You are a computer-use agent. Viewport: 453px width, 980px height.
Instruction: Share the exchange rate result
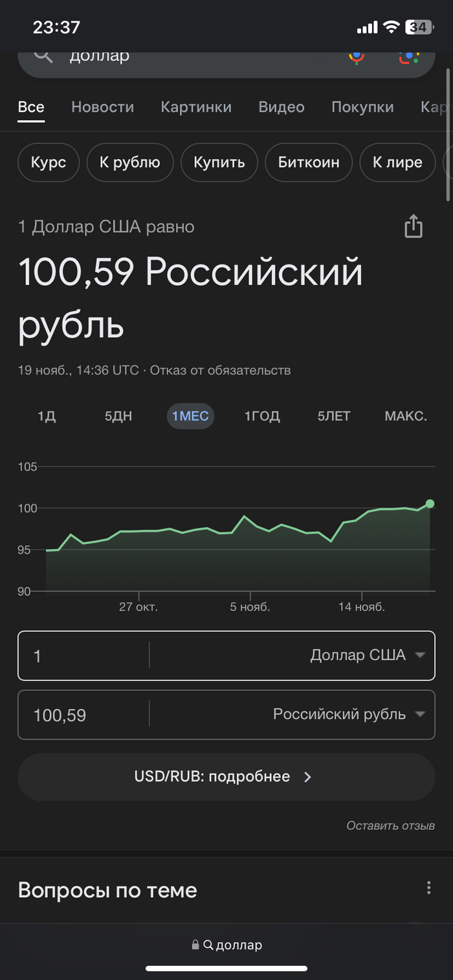[414, 226]
